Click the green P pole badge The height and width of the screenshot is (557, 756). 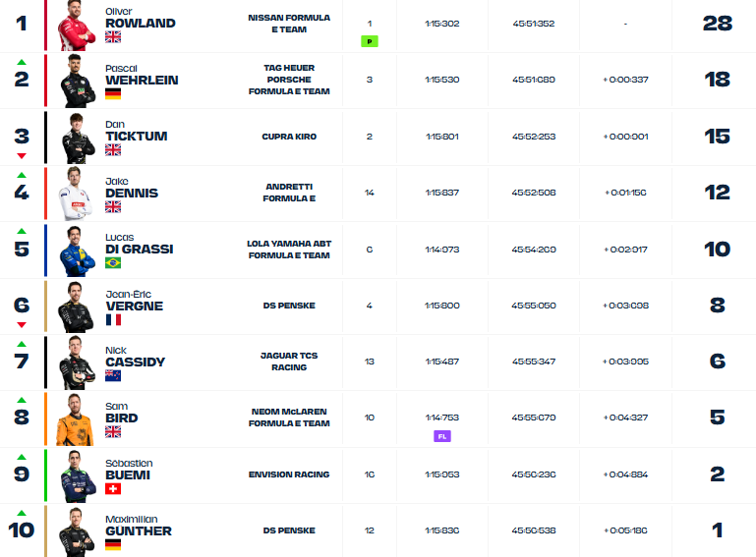pyautogui.click(x=370, y=41)
